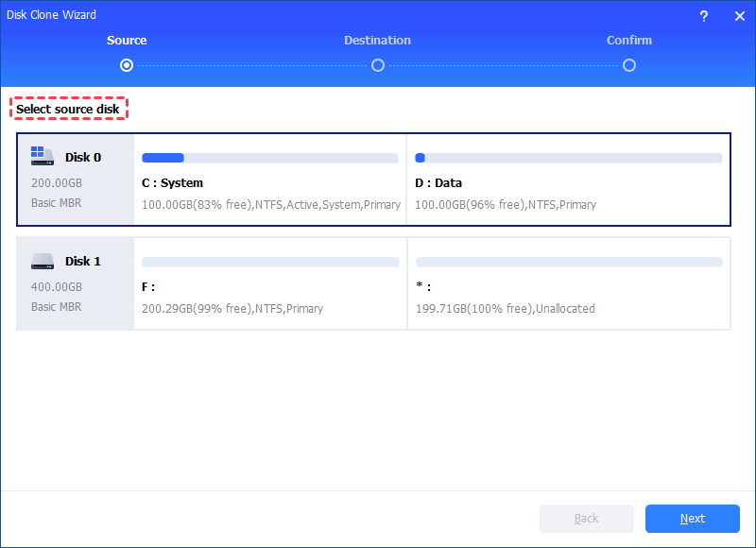This screenshot has width=756, height=548.
Task: Select the Confirm step circle
Action: point(628,65)
